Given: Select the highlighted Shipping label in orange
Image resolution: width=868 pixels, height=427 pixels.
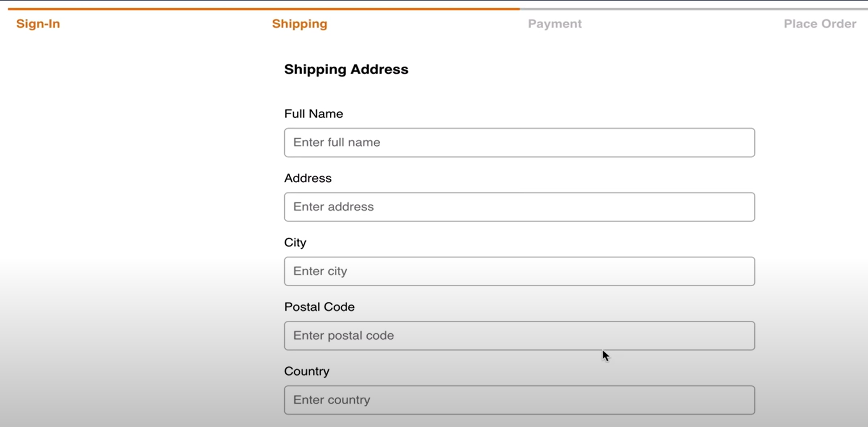Looking at the screenshot, I should [299, 24].
